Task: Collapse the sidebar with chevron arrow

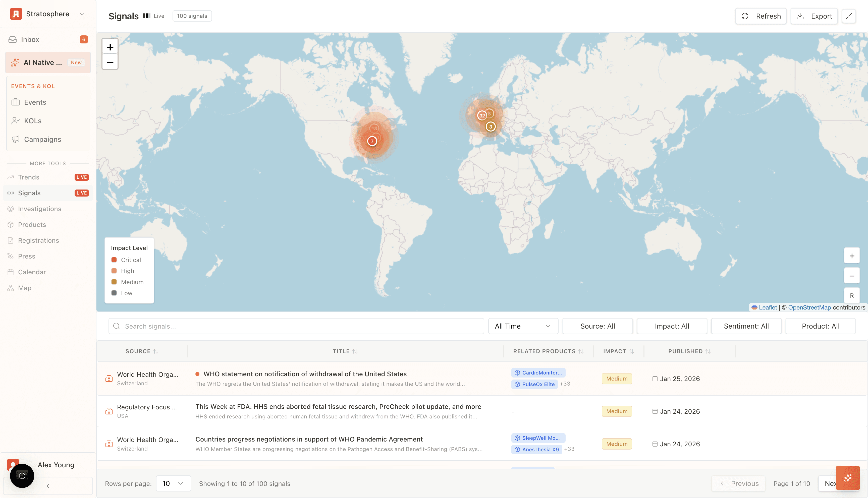Action: [x=48, y=486]
